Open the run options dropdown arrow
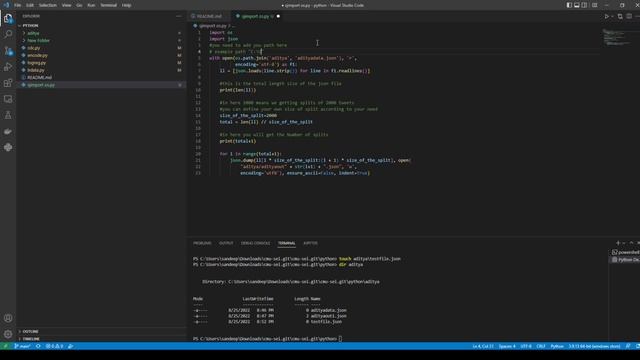The width and height of the screenshot is (640, 360). [612, 16]
